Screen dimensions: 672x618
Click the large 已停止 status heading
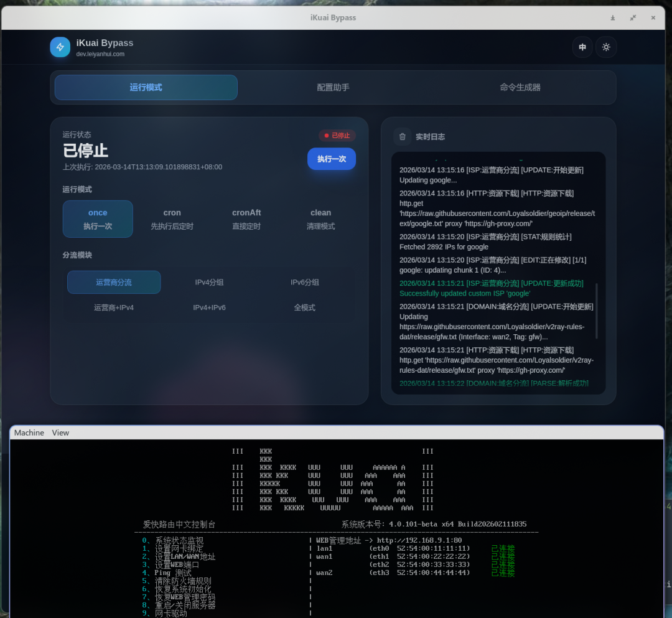(85, 151)
